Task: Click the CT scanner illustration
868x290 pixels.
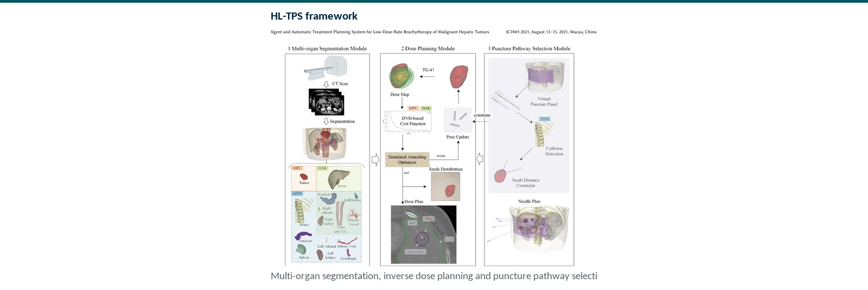Action: point(325,68)
